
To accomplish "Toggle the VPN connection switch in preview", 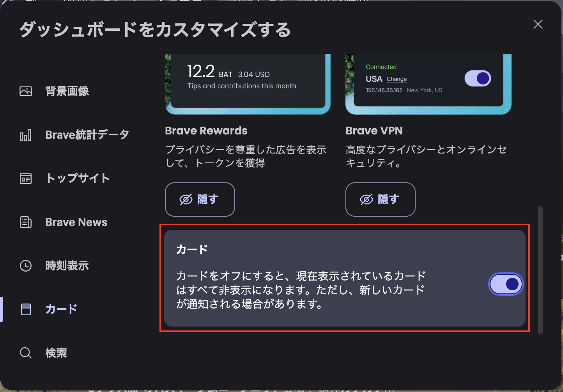I will (x=478, y=78).
